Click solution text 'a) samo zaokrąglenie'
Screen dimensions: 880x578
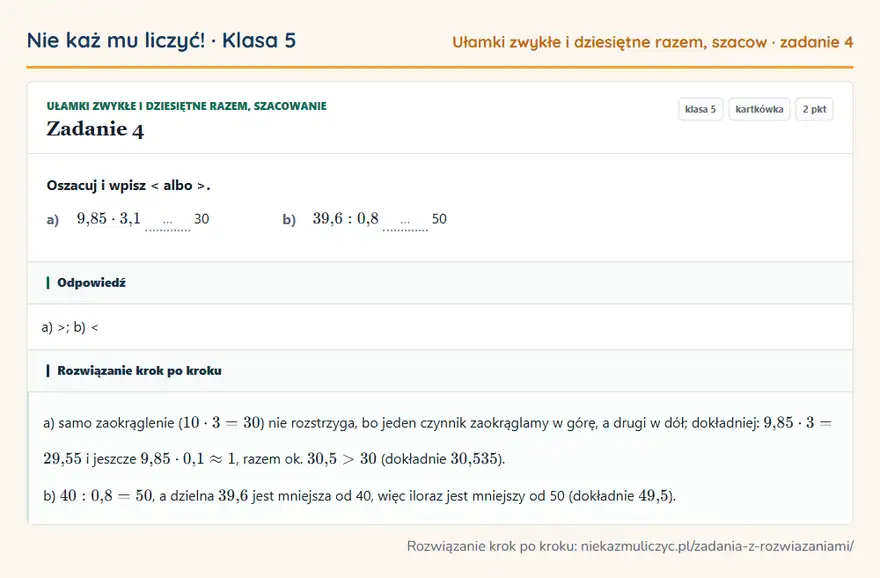(x=109, y=423)
